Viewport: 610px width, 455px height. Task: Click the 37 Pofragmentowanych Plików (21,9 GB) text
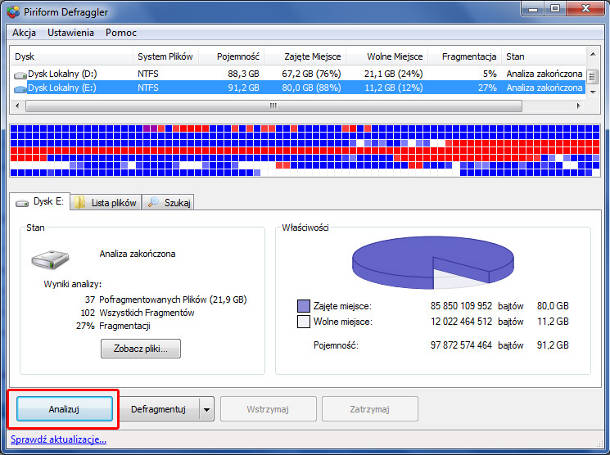pos(166,299)
